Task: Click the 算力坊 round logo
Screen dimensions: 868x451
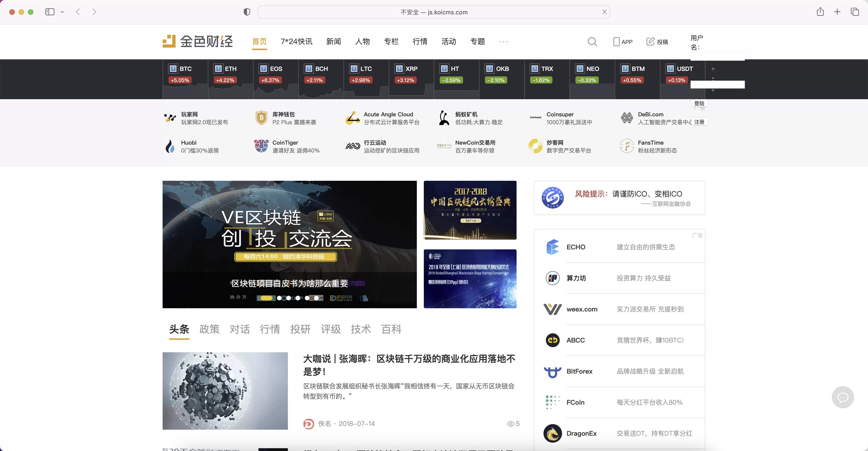Action: [x=552, y=278]
